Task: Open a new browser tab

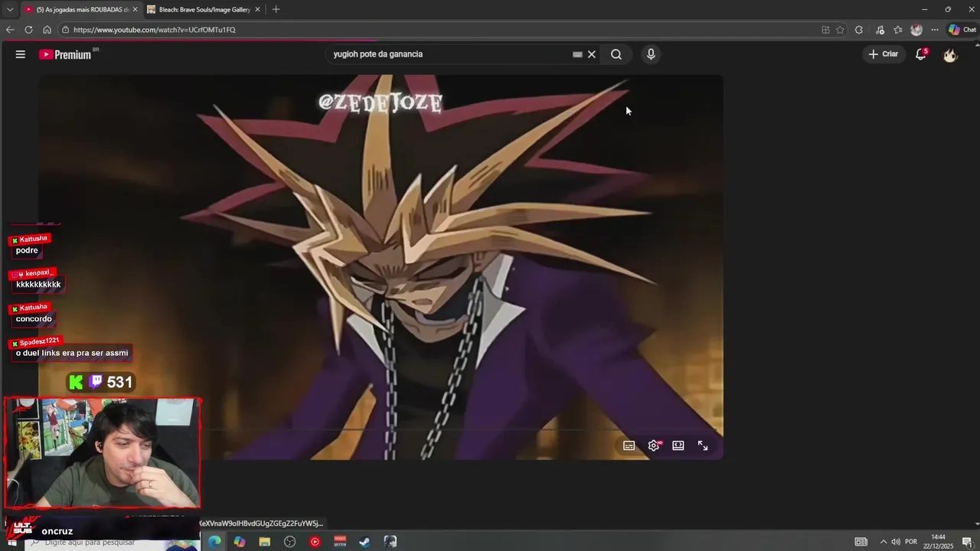Action: [276, 9]
